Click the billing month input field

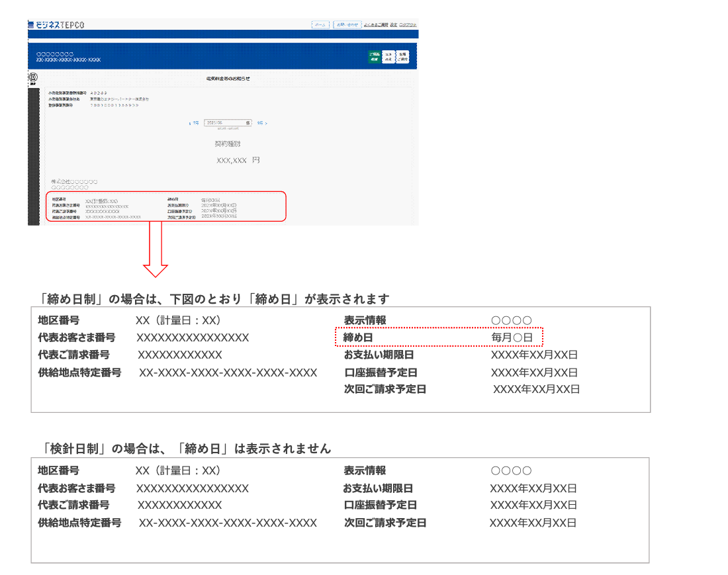[228, 123]
